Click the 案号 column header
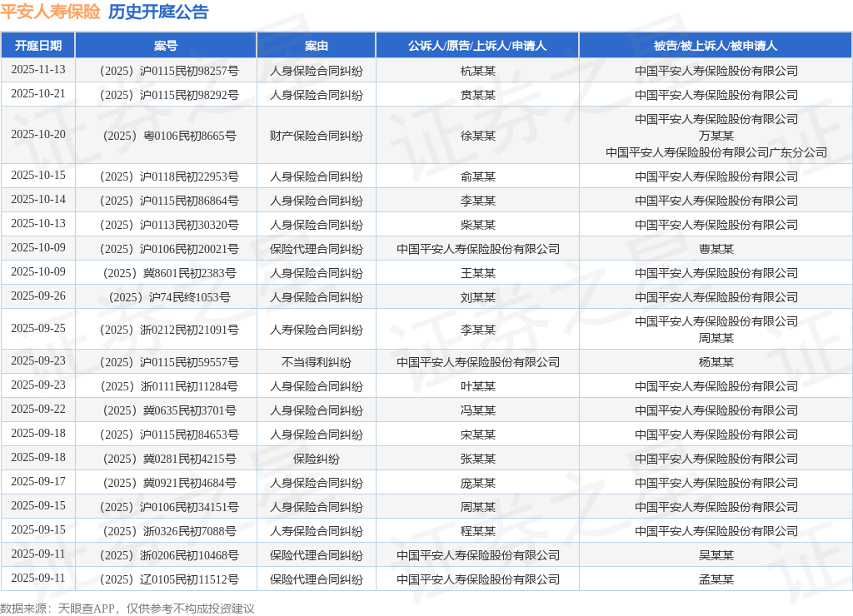This screenshot has height=616, width=853. (166, 46)
